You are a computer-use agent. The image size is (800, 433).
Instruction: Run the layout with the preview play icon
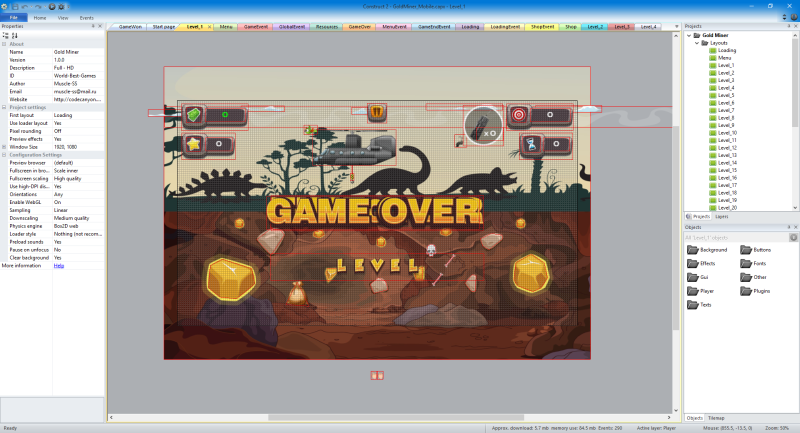pos(52,7)
